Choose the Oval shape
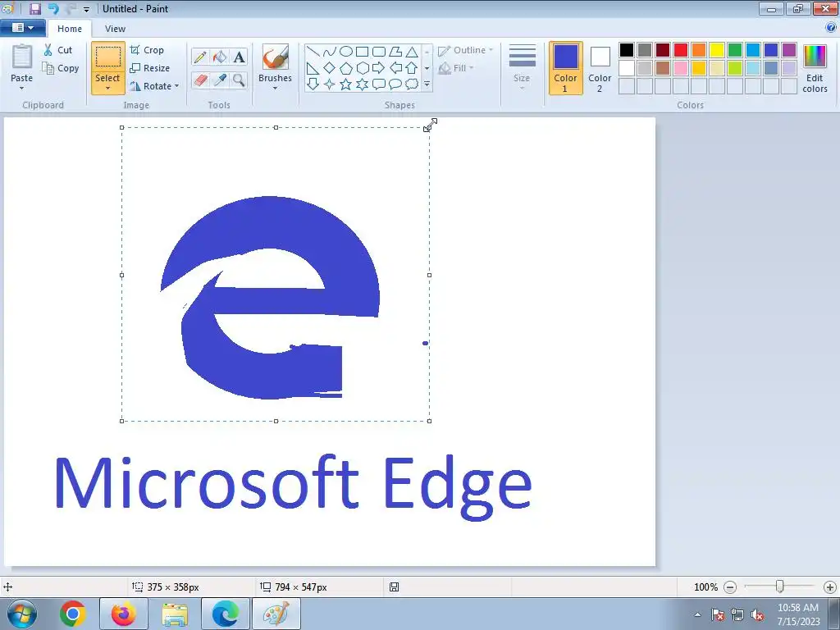Screen dimensions: 840x630 pyautogui.click(x=346, y=52)
